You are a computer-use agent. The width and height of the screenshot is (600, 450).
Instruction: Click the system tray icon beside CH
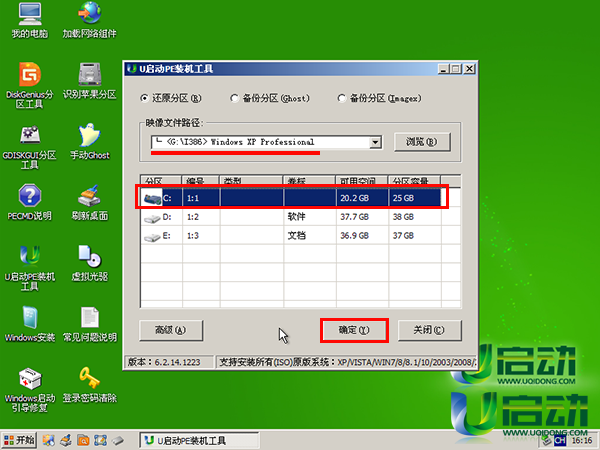point(547,441)
